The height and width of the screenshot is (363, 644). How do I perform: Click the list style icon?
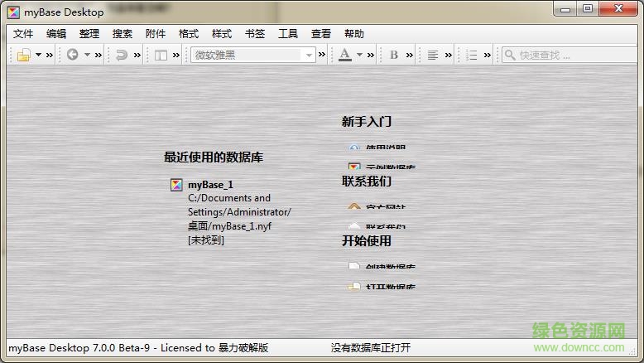(472, 56)
